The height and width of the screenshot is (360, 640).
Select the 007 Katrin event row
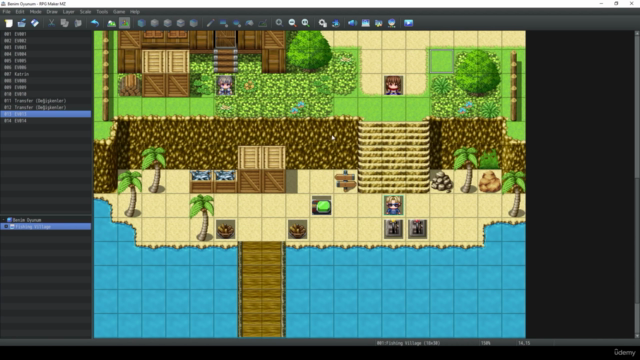(46, 74)
